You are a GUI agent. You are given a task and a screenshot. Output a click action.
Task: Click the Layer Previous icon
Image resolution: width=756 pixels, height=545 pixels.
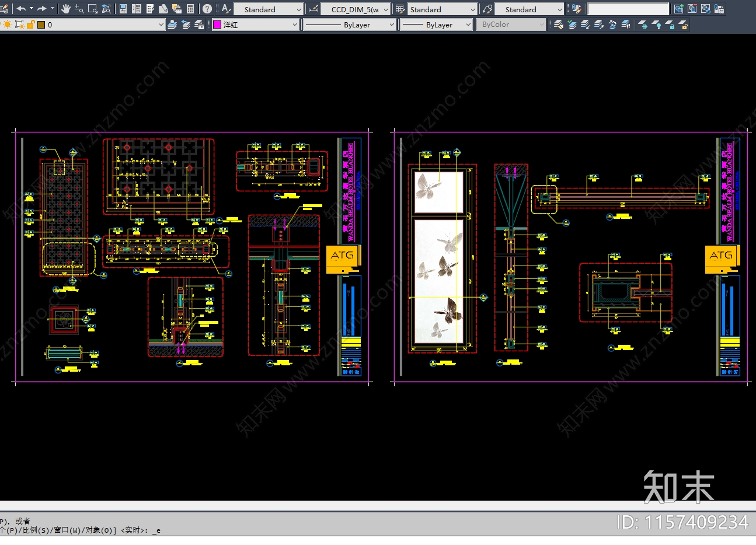[x=186, y=25]
